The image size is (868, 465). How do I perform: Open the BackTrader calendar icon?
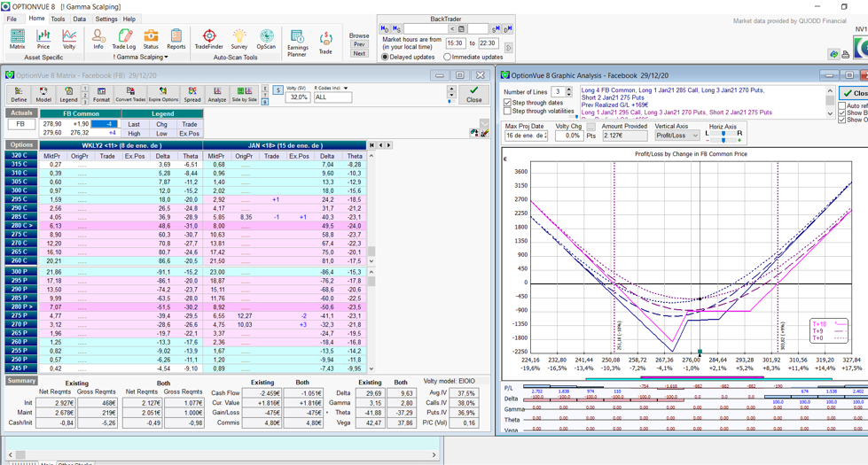click(461, 28)
